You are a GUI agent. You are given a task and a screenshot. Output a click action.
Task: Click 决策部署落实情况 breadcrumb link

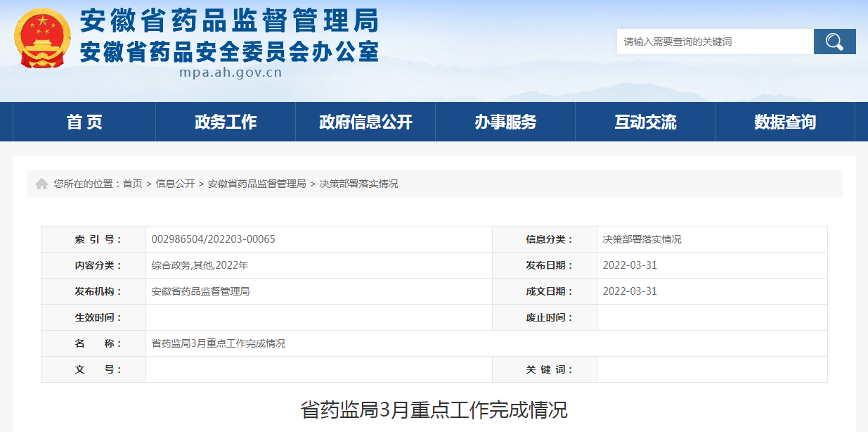tap(358, 184)
